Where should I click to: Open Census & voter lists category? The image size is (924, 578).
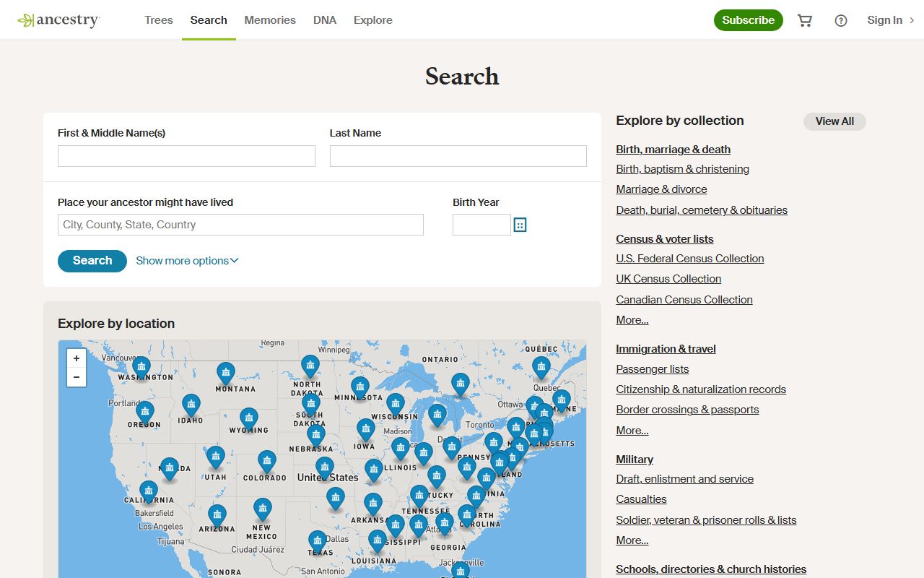click(664, 239)
